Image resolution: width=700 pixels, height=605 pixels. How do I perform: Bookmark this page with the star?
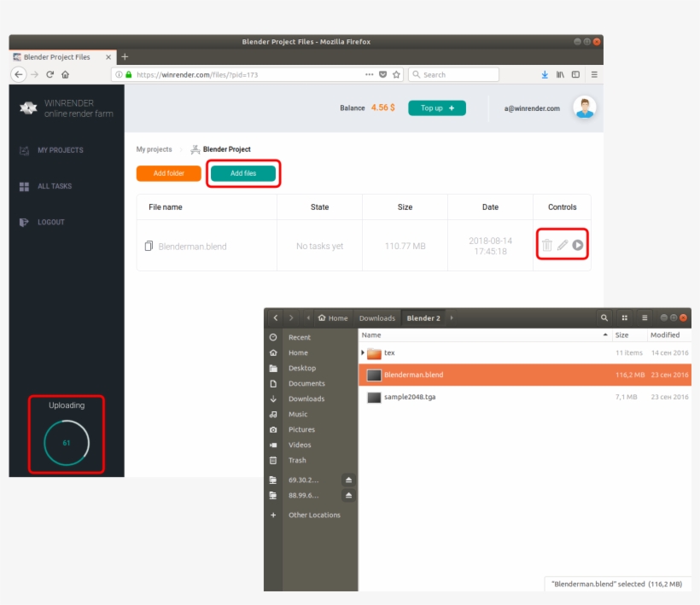[x=396, y=74]
